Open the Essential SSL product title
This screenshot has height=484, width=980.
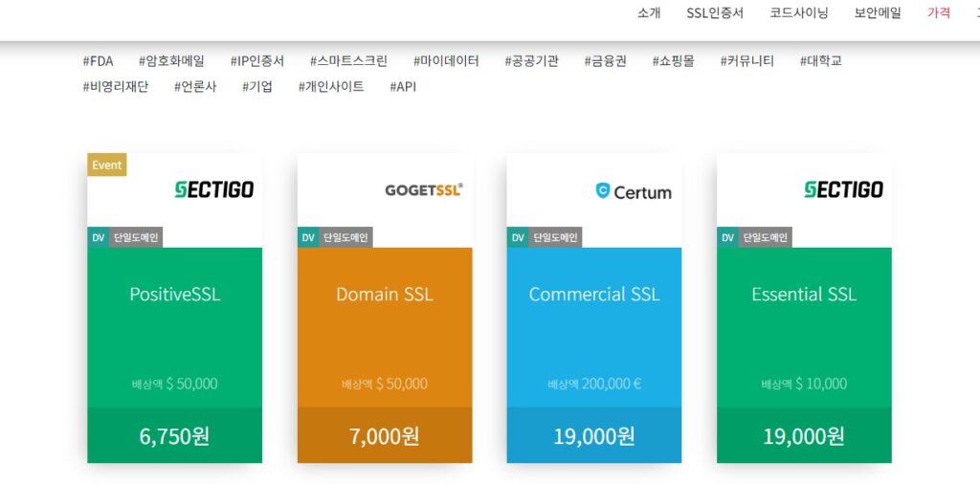click(804, 295)
